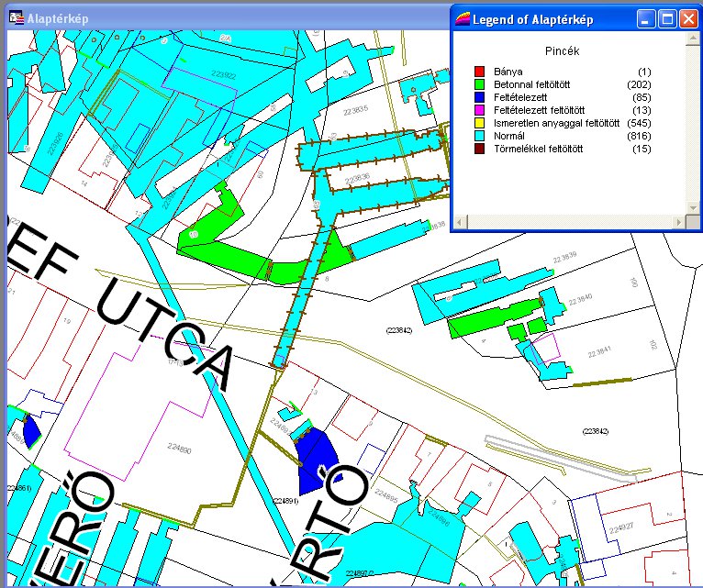Click the magenta Feltételezett feltöltött swatch

479,109
